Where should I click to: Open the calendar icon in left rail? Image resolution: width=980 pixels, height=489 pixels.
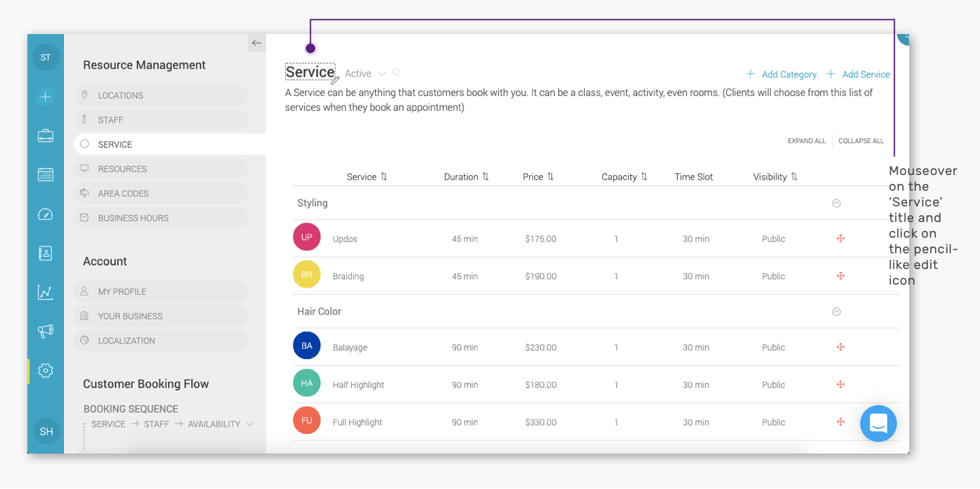[46, 174]
